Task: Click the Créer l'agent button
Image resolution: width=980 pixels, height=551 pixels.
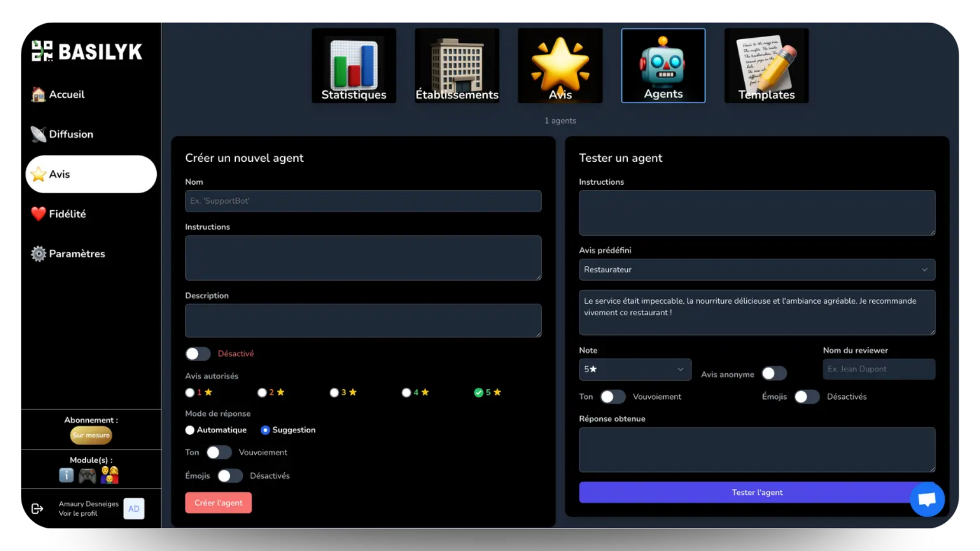Action: [218, 503]
